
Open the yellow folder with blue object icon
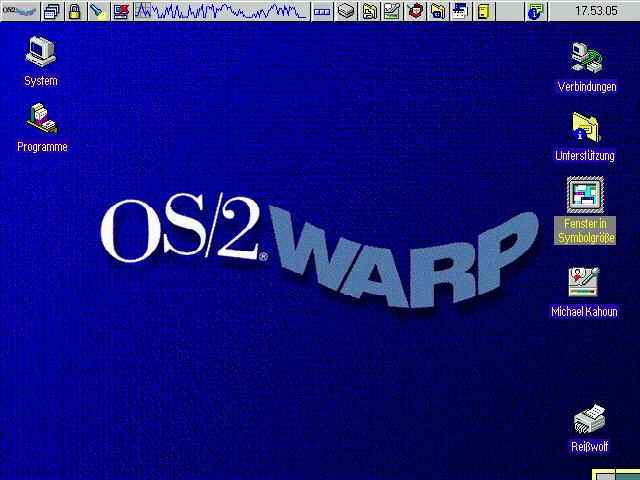point(438,11)
